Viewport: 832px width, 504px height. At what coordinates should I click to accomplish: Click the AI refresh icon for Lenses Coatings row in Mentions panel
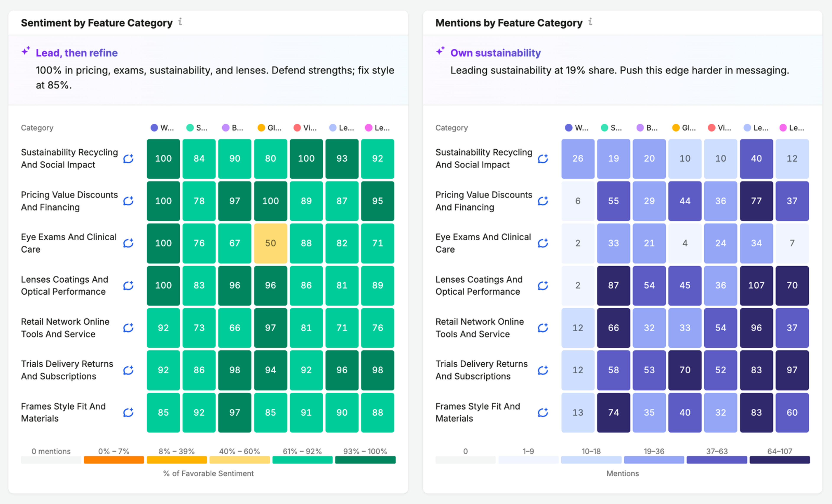click(x=543, y=286)
